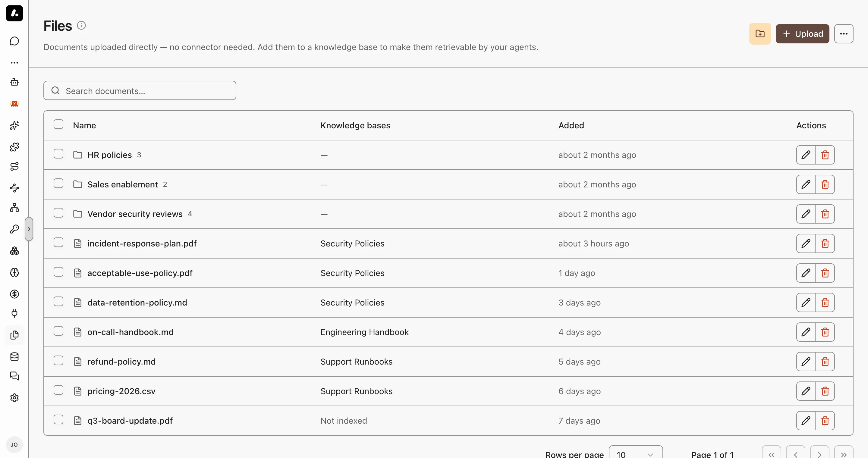
Task: Delete acceptable-use-policy.pdf with trash icon
Action: pos(825,273)
